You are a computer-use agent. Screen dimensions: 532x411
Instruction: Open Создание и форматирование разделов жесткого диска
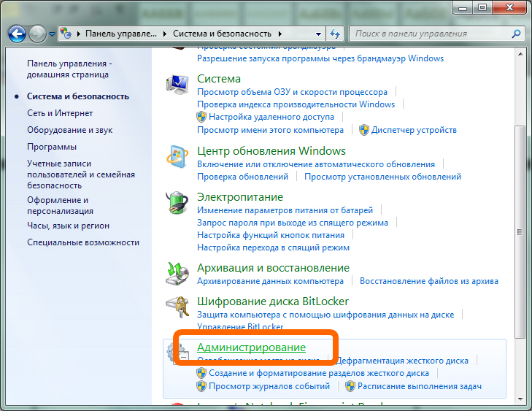tap(319, 373)
